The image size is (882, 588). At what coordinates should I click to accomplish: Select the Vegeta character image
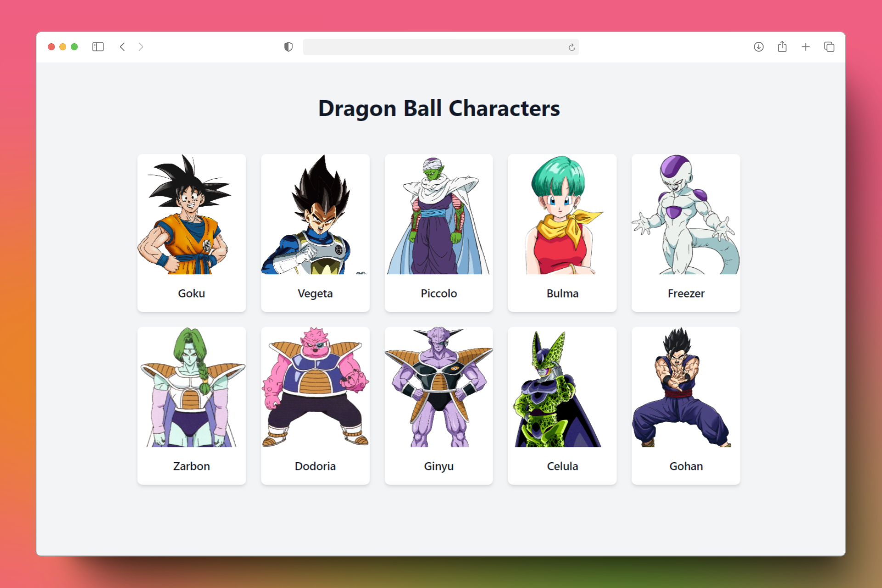click(315, 214)
